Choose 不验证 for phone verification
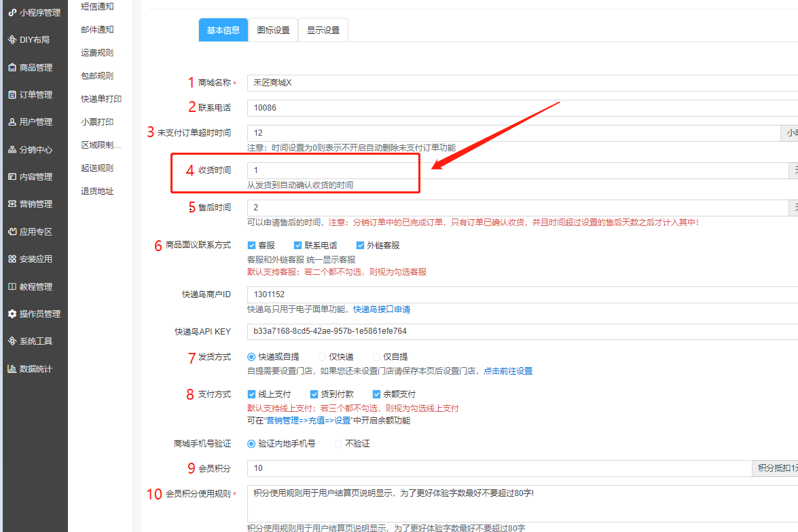The height and width of the screenshot is (532, 798). (338, 444)
